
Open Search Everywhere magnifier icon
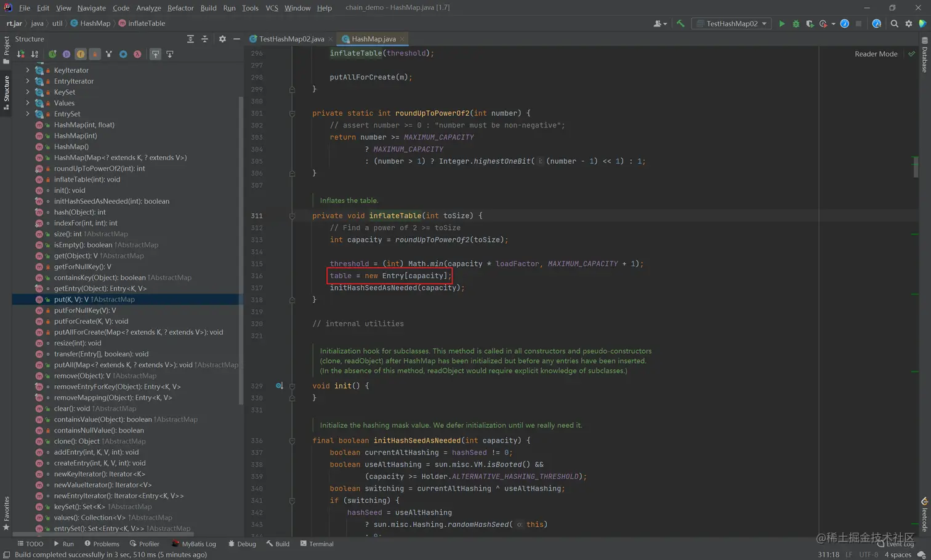894,23
